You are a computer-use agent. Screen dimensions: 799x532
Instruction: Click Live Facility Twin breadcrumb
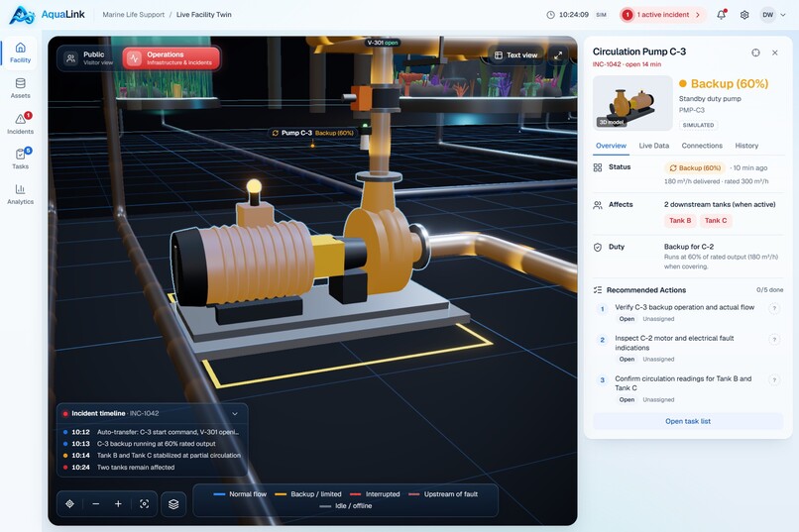coord(204,15)
